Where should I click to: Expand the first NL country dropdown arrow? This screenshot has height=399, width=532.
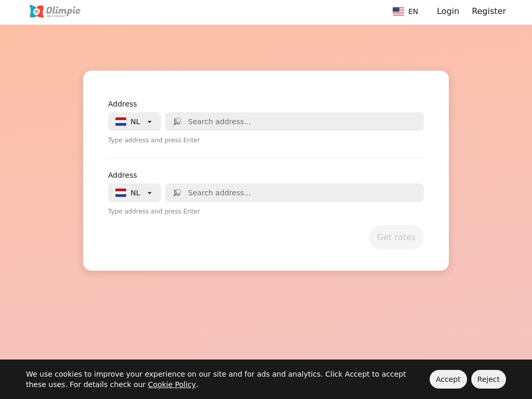(150, 122)
